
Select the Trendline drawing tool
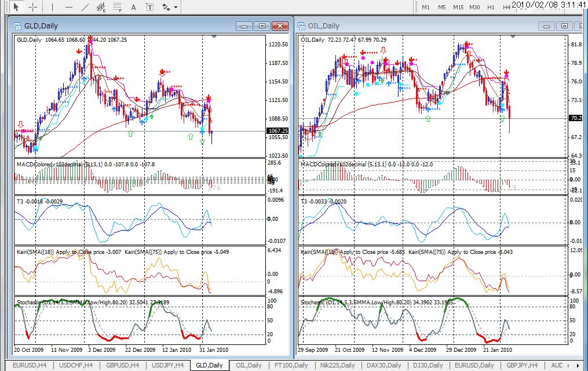[85, 7]
